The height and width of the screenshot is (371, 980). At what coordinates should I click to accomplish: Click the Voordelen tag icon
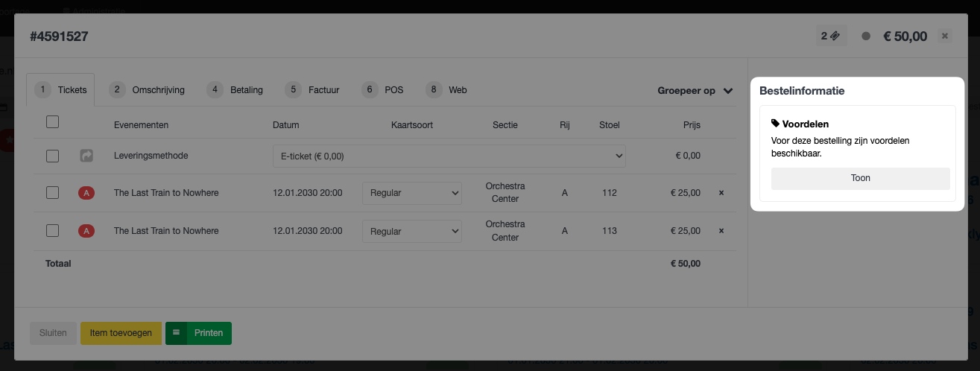(775, 124)
